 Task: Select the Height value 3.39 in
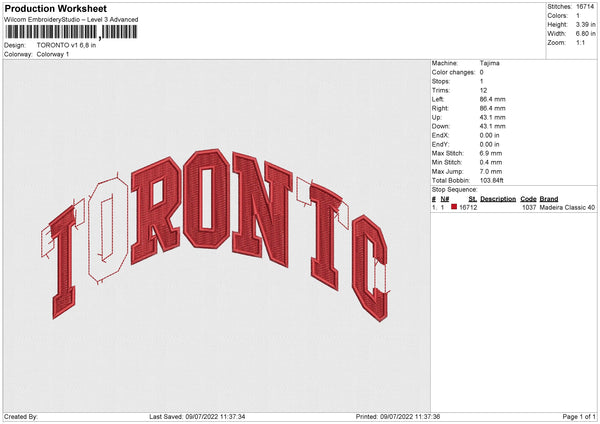[585, 24]
